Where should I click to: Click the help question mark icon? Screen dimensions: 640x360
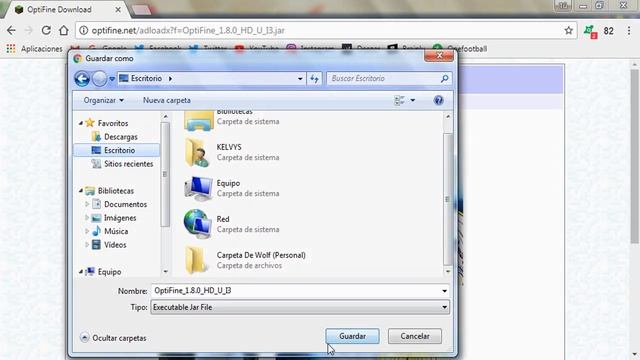(x=438, y=100)
